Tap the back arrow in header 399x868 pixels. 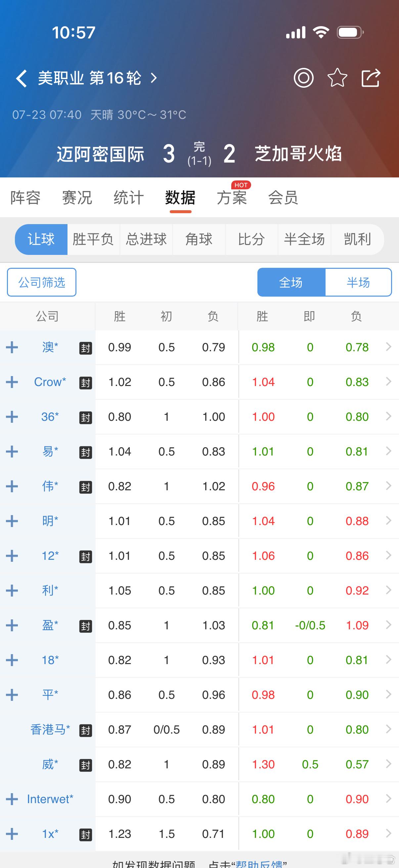21,78
